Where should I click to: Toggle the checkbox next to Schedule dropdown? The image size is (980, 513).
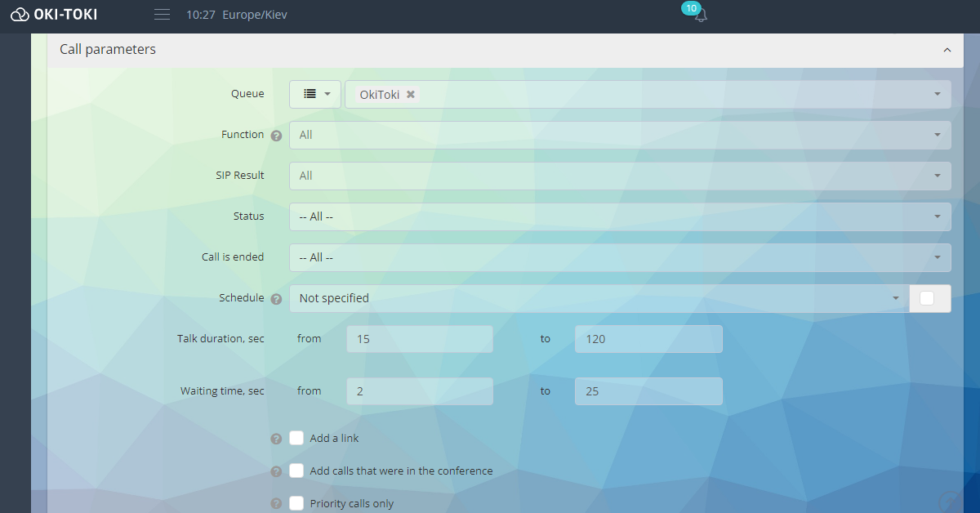point(927,298)
